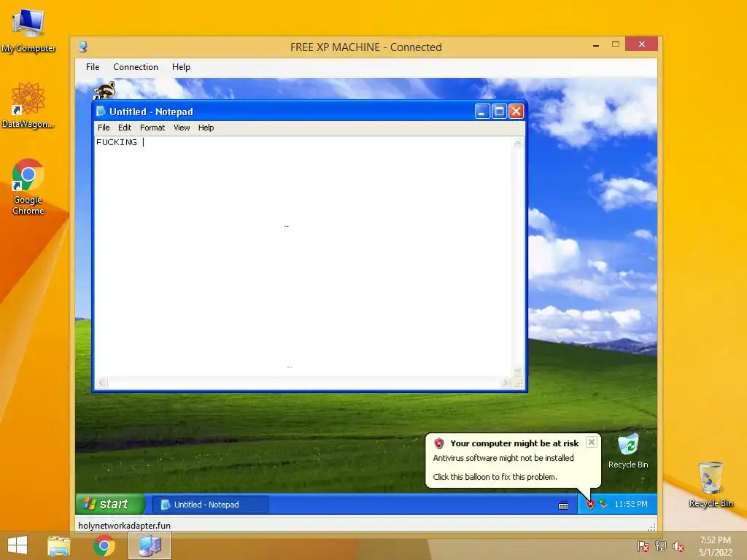This screenshot has height=560, width=747.
Task: Click the host network tray icon
Action: point(661,546)
